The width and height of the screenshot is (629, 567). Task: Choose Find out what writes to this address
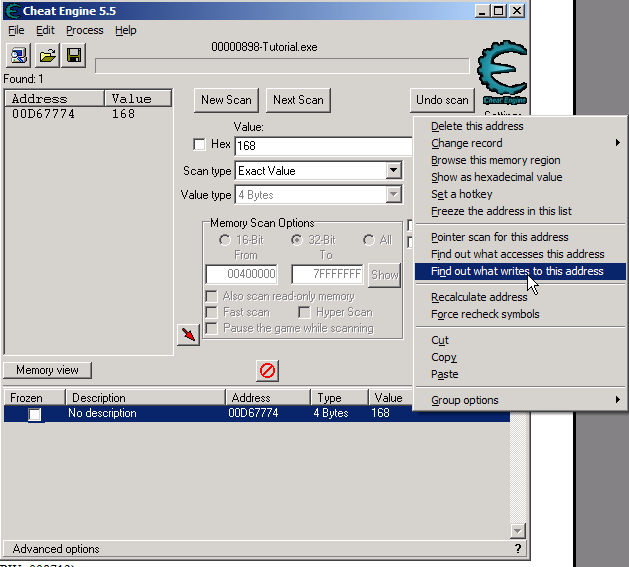point(520,271)
